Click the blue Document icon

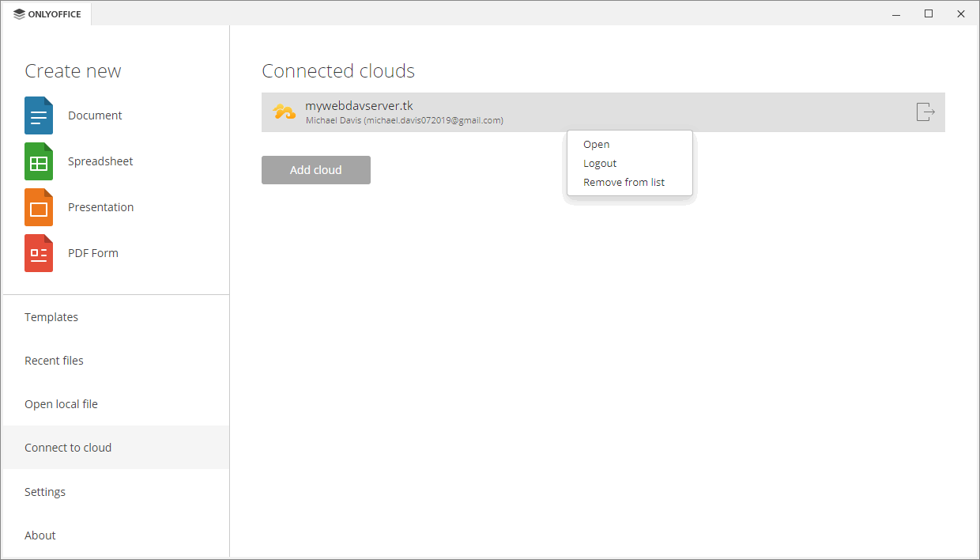[x=39, y=115]
